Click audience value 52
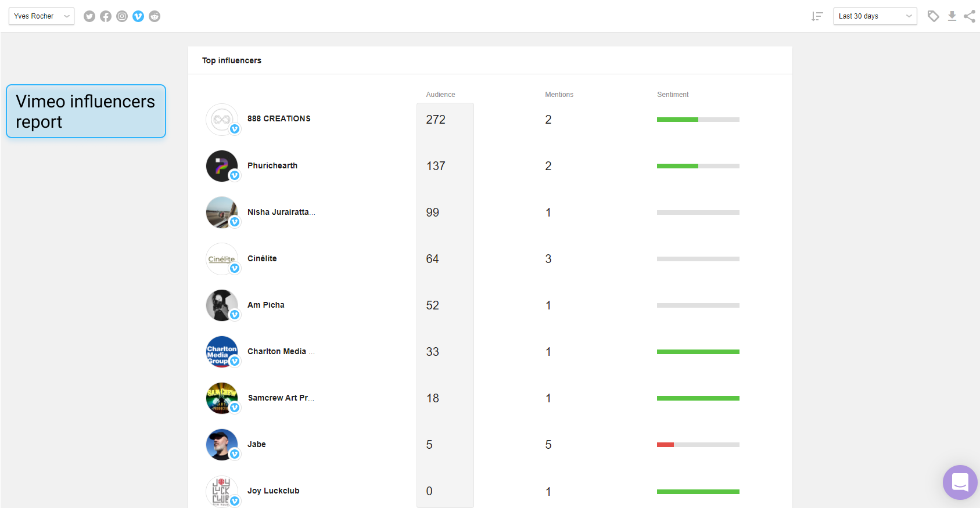 (432, 305)
